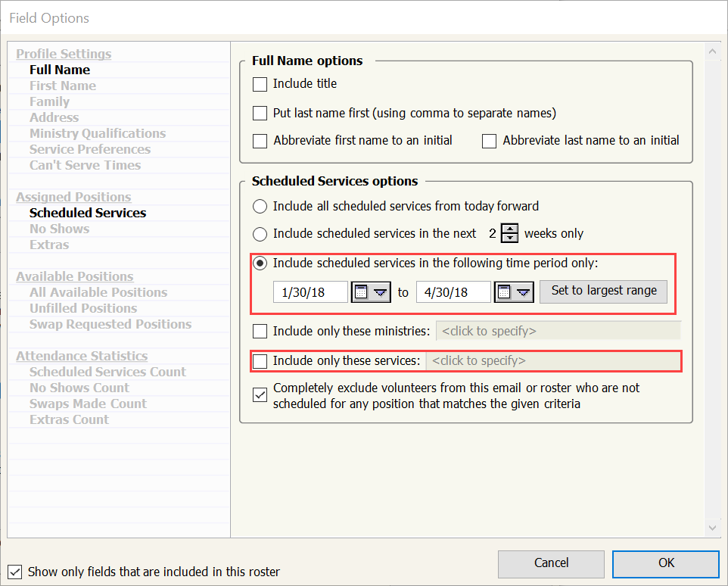The height and width of the screenshot is (586, 728).
Task: Decrease the weeks count with down arrow
Action: coord(511,238)
